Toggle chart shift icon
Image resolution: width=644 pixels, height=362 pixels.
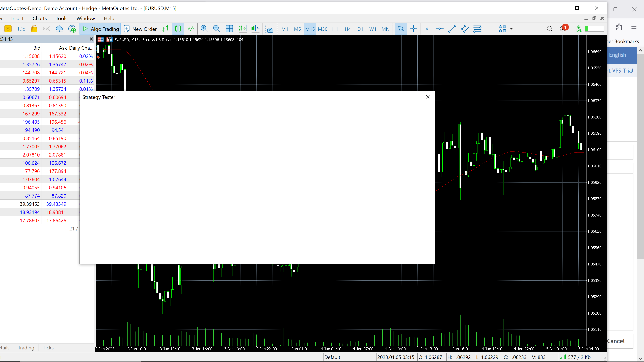[x=255, y=29]
